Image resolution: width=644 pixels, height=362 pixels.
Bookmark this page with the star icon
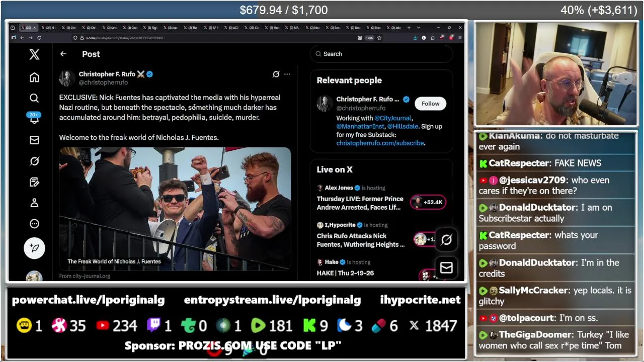(379, 38)
